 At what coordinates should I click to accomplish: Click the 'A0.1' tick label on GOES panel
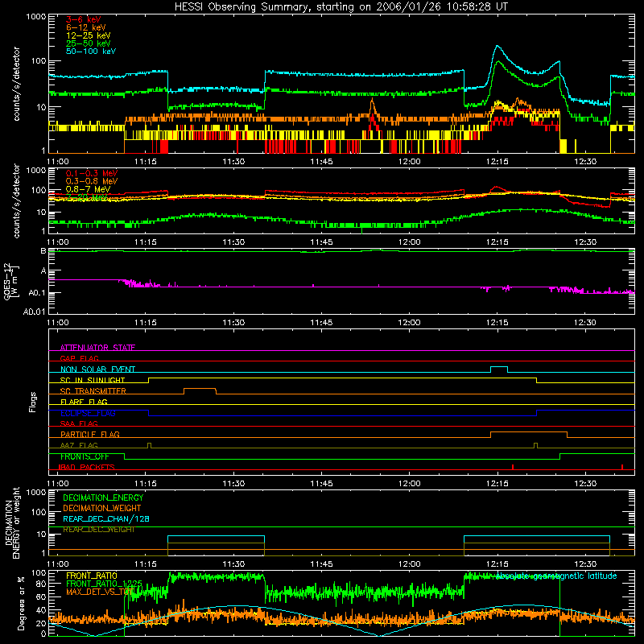(x=36, y=293)
